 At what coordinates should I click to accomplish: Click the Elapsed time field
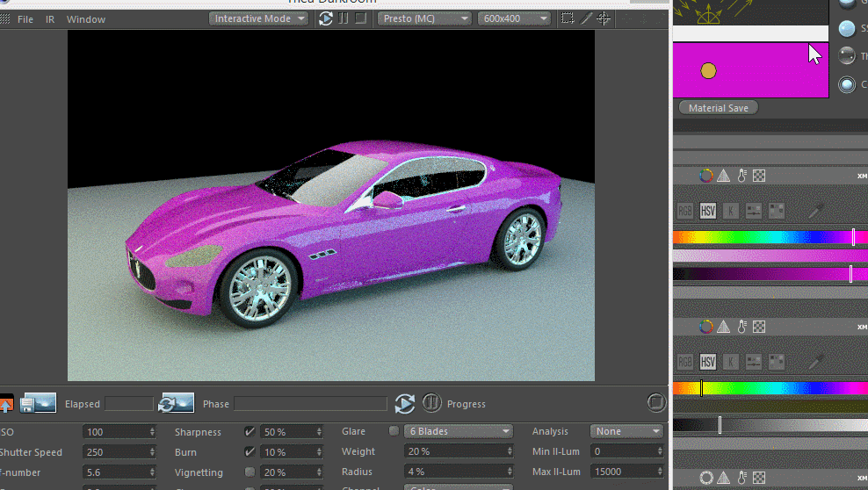tap(129, 404)
